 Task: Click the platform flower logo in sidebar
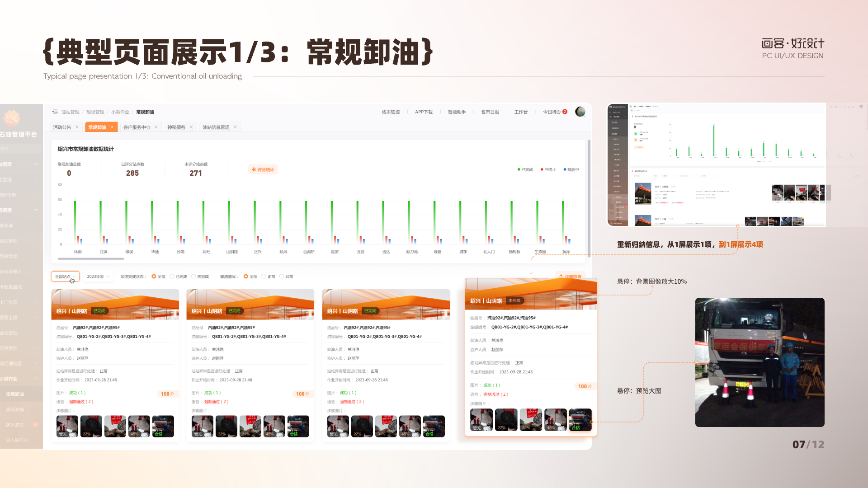[12, 118]
